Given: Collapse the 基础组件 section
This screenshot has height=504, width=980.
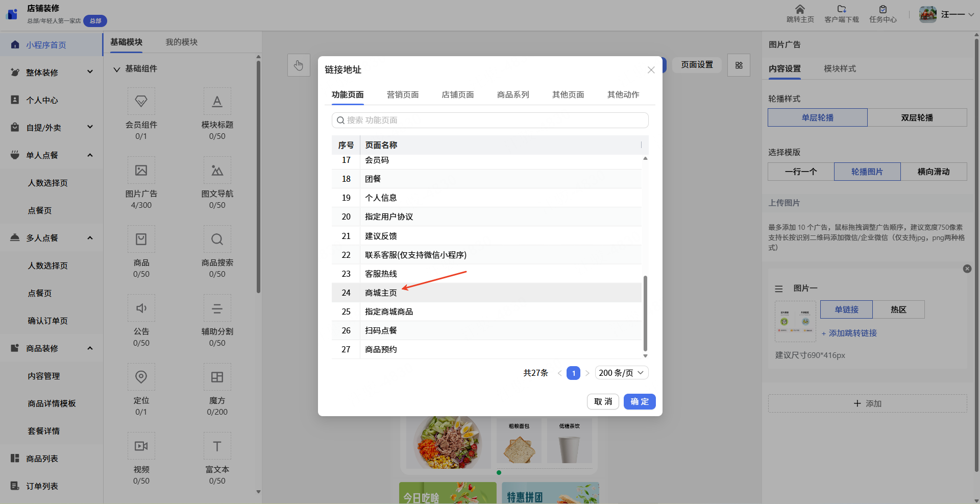Looking at the screenshot, I should [117, 69].
